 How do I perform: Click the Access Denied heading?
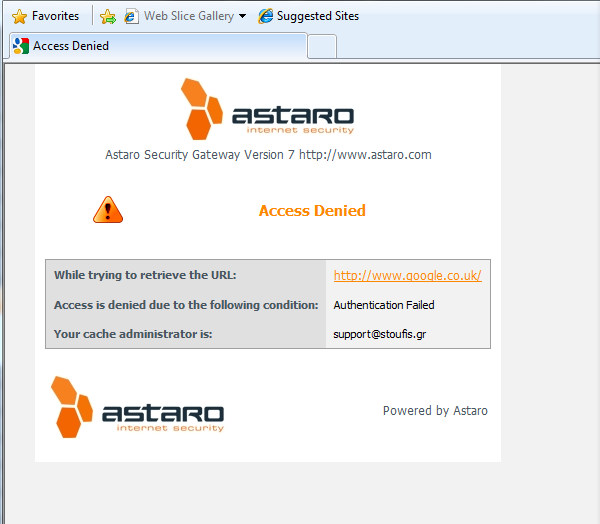click(312, 211)
